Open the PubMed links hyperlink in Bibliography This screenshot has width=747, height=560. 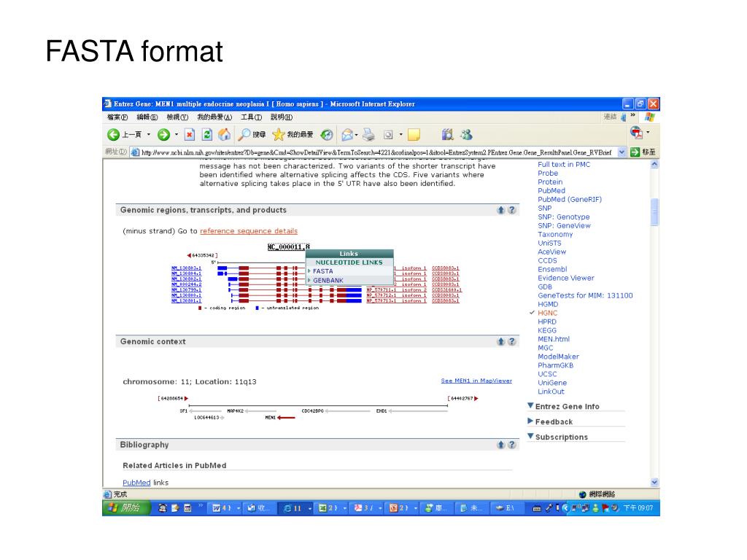point(136,483)
